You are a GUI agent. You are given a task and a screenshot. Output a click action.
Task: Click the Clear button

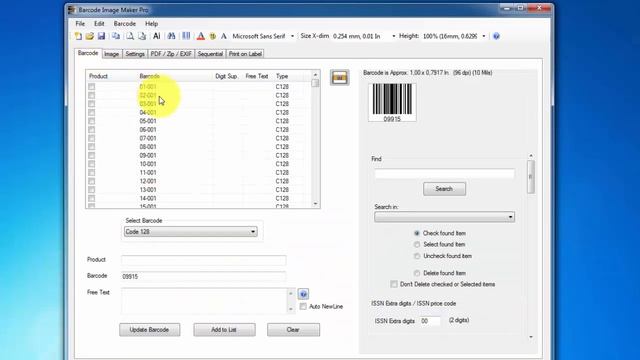pos(293,330)
